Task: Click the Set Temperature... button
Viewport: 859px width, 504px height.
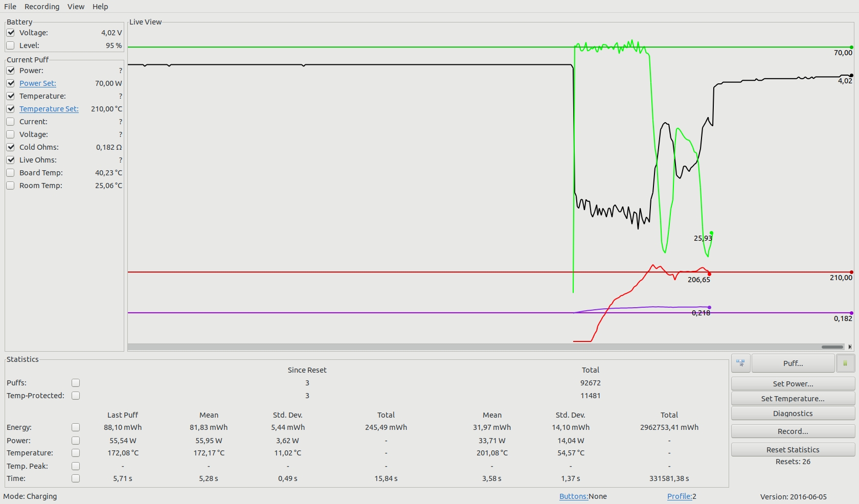Action: click(793, 399)
